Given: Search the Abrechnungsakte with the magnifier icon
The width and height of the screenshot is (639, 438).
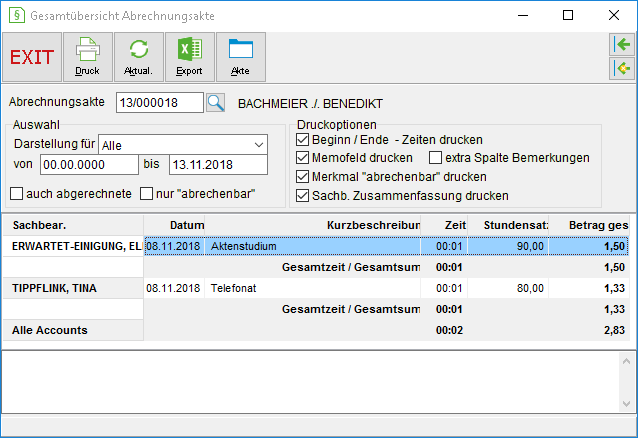Looking at the screenshot, I should 216,103.
